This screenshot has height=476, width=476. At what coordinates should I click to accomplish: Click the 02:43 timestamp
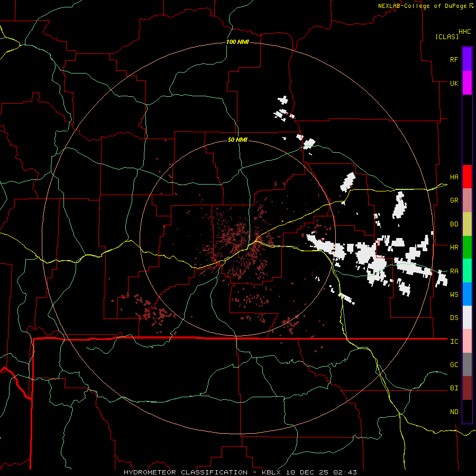click(x=345, y=472)
